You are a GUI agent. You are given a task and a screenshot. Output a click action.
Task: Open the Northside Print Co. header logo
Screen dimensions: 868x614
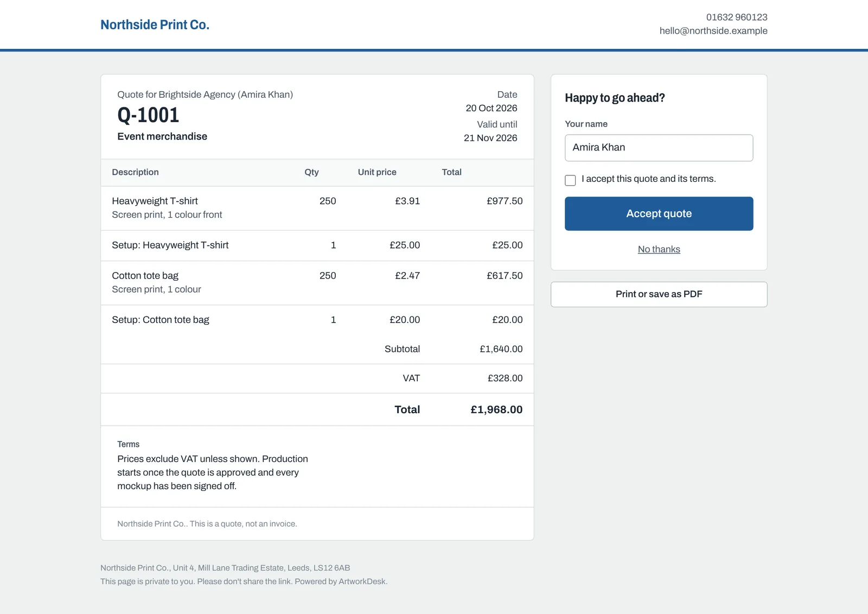tap(155, 25)
